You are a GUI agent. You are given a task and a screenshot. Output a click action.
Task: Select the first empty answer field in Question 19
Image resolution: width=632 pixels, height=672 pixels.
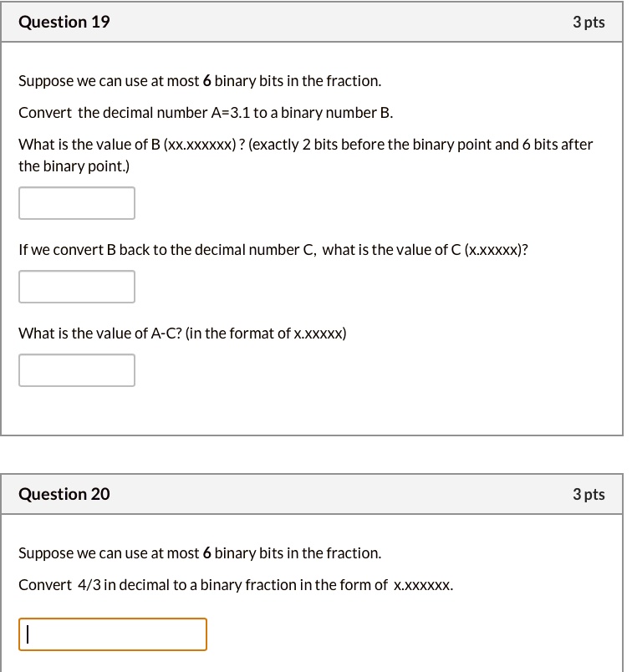point(76,202)
